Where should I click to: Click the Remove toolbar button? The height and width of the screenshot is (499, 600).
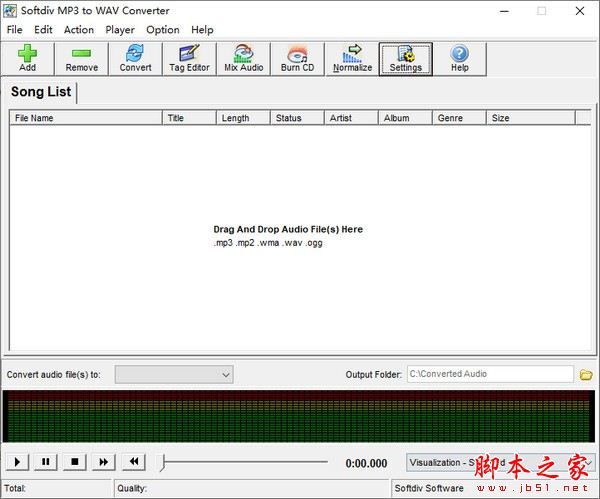(x=82, y=59)
